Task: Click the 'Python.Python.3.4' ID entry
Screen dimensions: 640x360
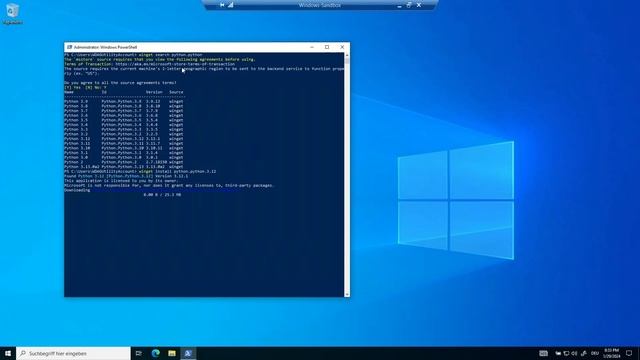Action: coord(122,124)
